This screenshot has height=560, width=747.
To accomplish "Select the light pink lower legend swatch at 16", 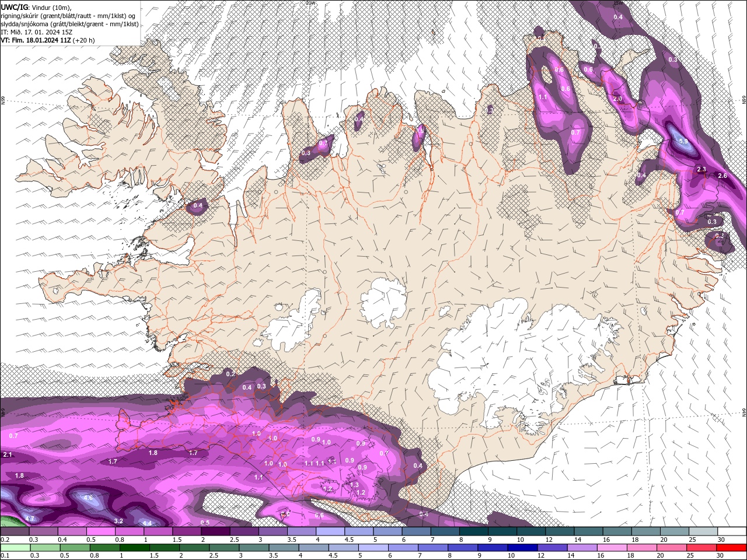I will pyautogui.click(x=613, y=548).
